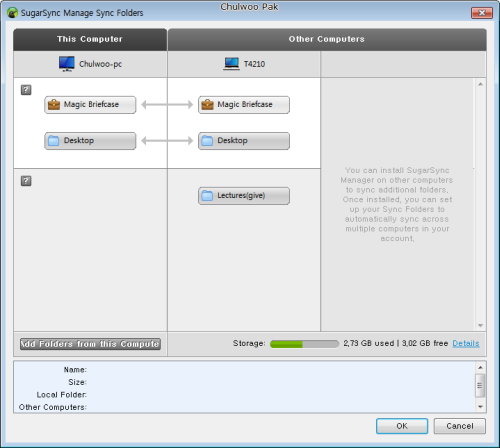This screenshot has height=448, width=500.
Task: Click scroll up arrow of details panel
Action: tap(480, 367)
